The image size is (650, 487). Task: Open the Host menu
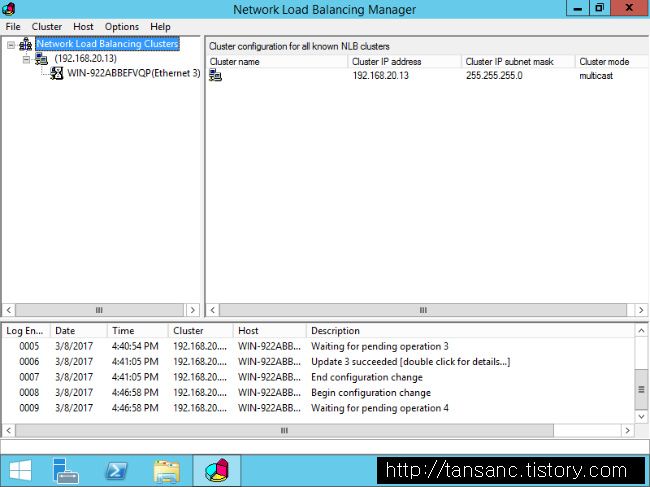pyautogui.click(x=83, y=27)
